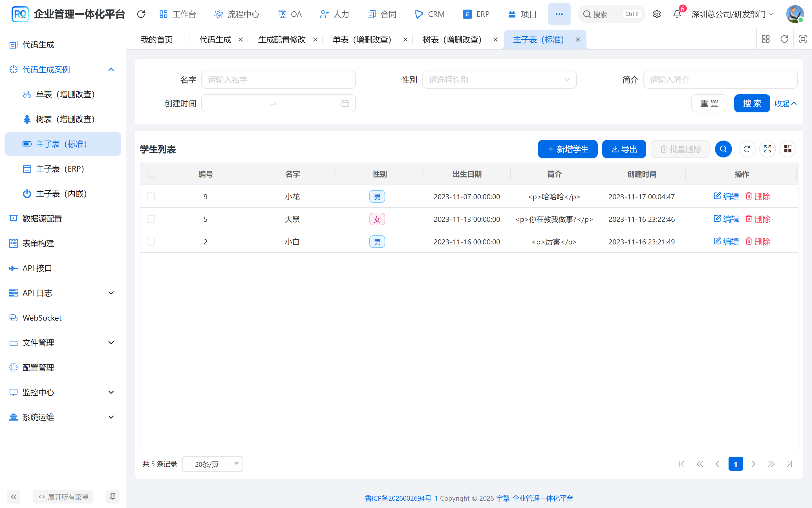This screenshot has width=812, height=508.
Task: Check the row checkbox for 小花
Action: pos(151,196)
